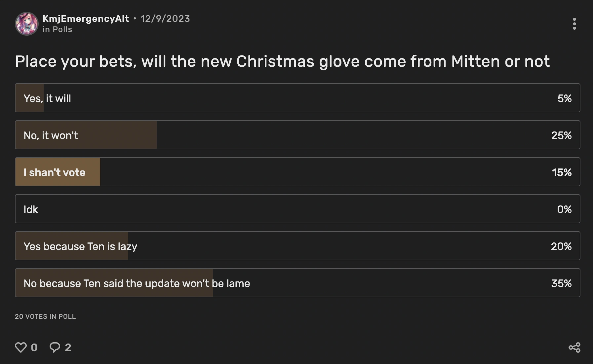Open the poll question title text

click(x=282, y=61)
